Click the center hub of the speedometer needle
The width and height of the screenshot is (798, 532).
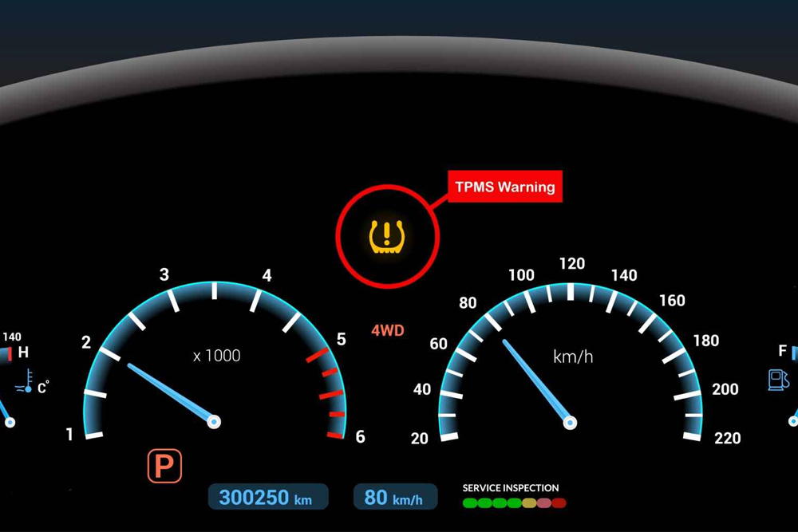570,423
